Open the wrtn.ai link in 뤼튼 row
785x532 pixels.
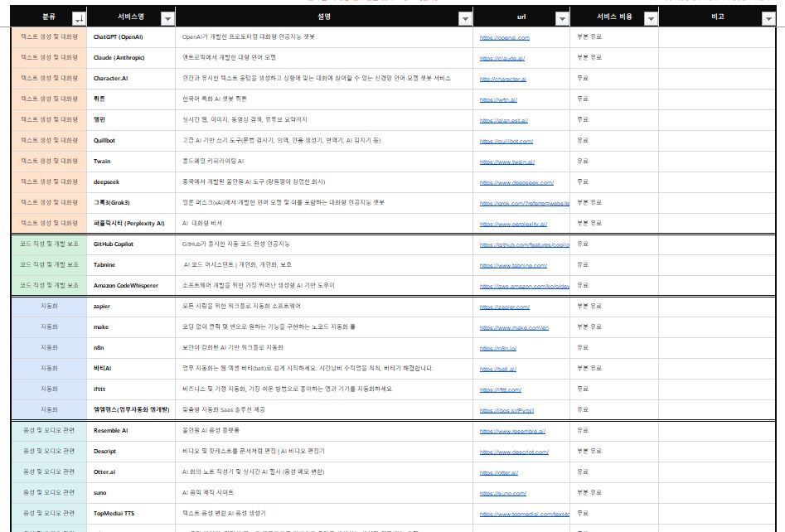(498, 100)
